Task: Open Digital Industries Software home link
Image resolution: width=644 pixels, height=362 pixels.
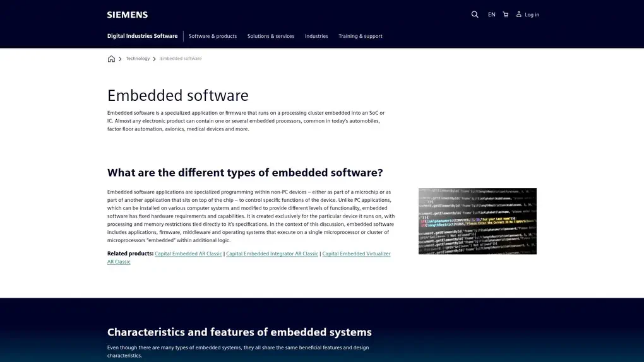Action: pyautogui.click(x=143, y=36)
